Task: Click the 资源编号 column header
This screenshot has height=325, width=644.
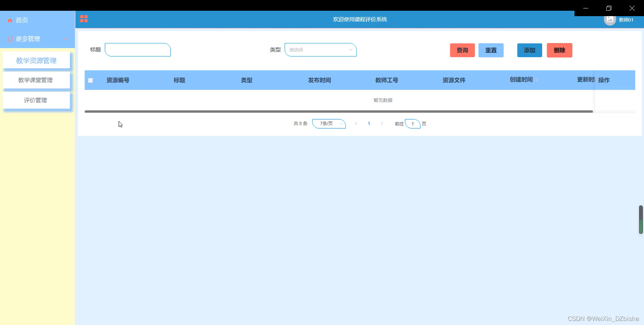Action: 118,80
